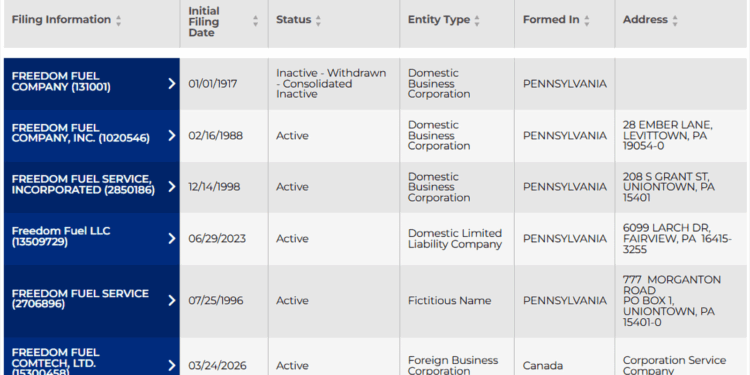
Task: Expand the Freedom Fuel Comtech, Ltd. chevron
Action: [172, 365]
